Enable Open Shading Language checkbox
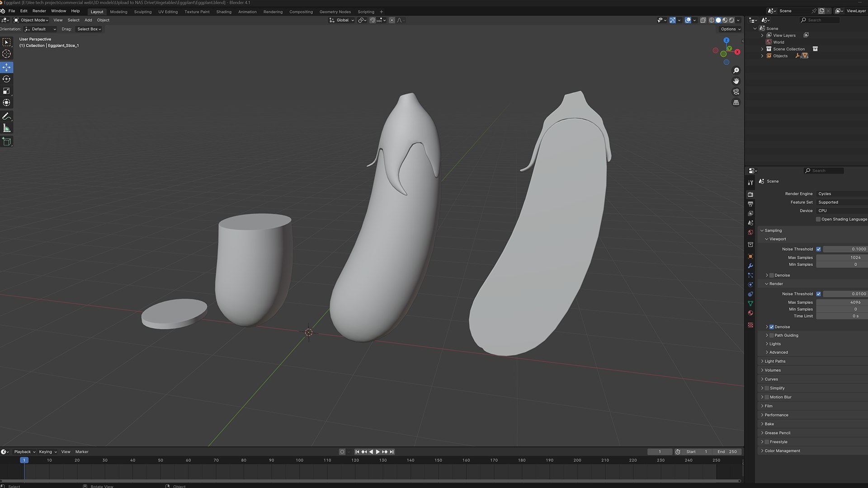Viewport: 868px width, 488px height. [818, 219]
